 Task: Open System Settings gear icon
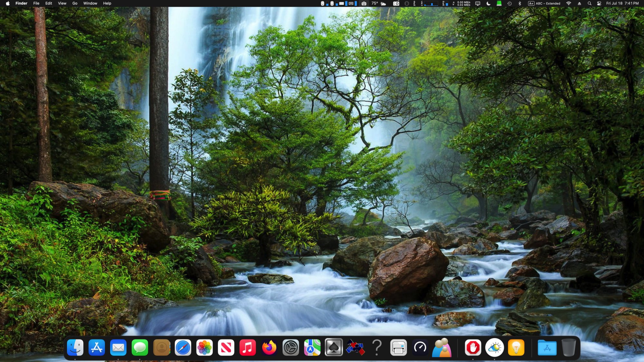point(291,348)
